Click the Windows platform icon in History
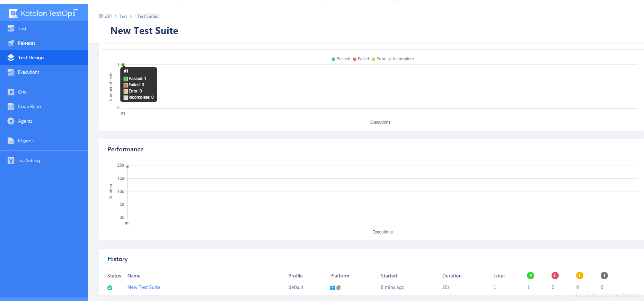Image resolution: width=644 pixels, height=301 pixels. 333,288
